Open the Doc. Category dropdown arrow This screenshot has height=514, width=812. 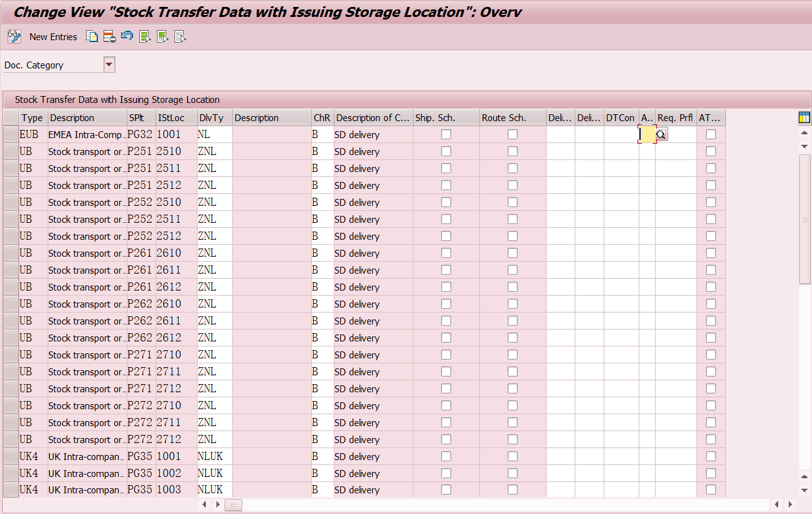pos(109,65)
